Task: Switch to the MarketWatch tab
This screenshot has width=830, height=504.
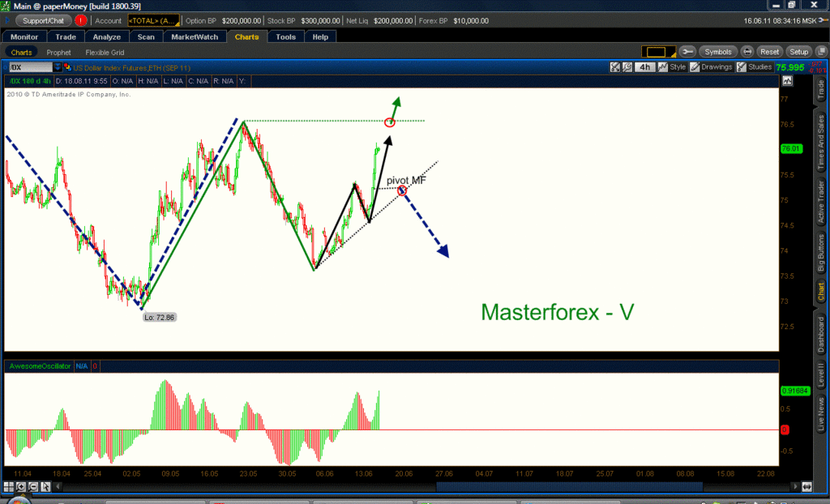Action: [x=195, y=37]
